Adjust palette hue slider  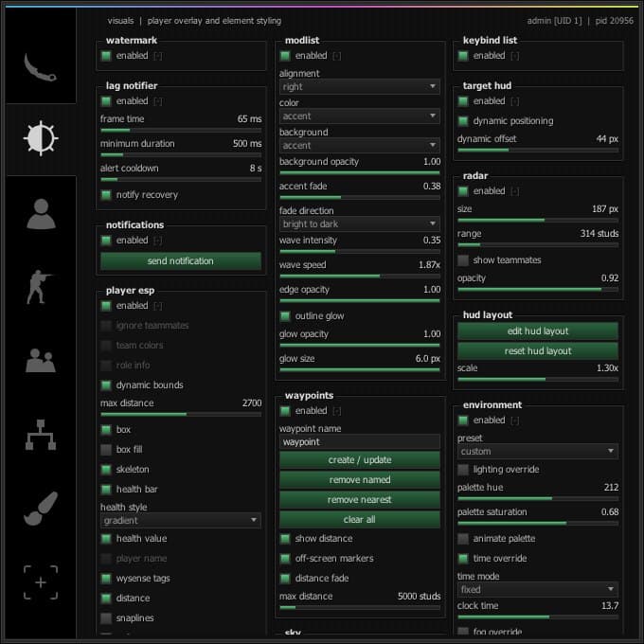coord(538,498)
